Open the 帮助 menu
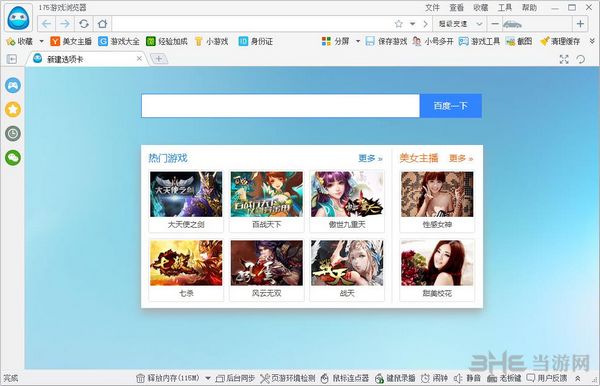 [x=529, y=7]
